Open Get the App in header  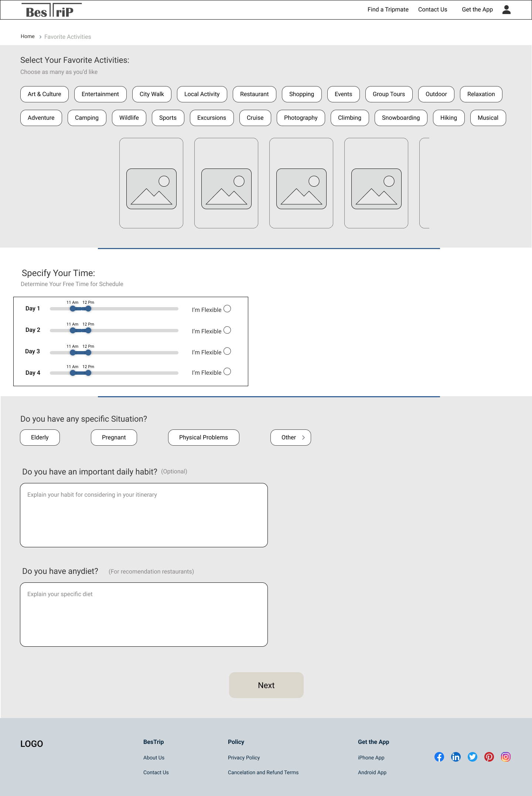coord(477,10)
